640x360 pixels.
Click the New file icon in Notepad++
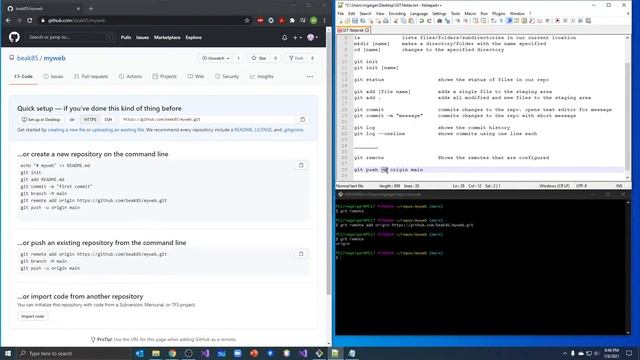tap(340, 21)
